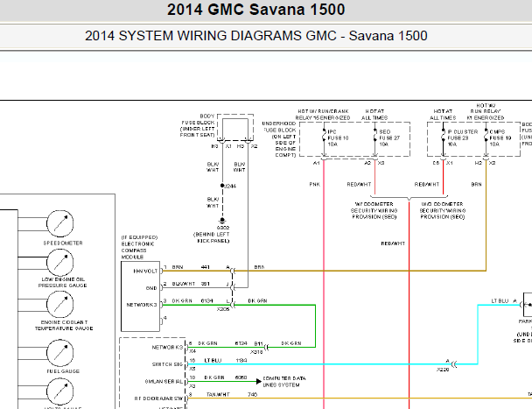Click circuit number '351' on BLK/WHT wire
Screen dimensions: 532x409
point(205,284)
